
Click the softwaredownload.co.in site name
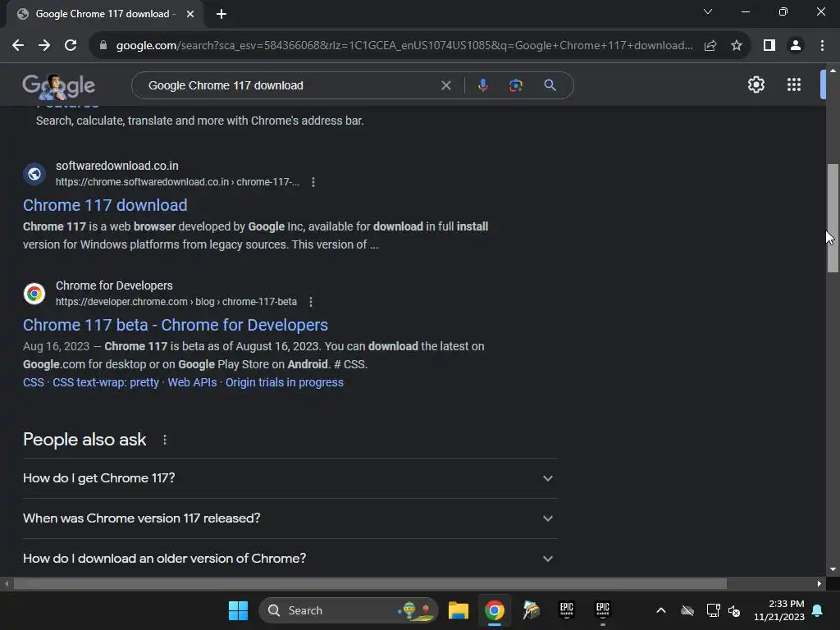click(116, 166)
